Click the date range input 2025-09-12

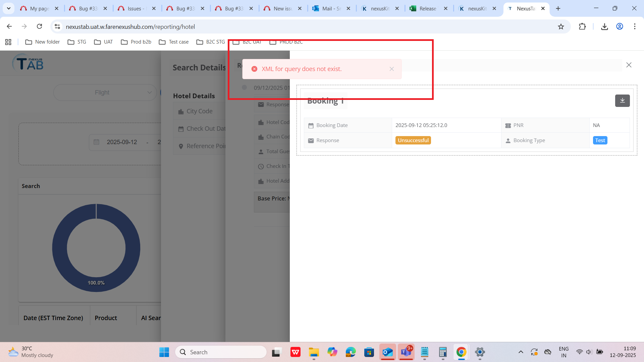point(122,142)
